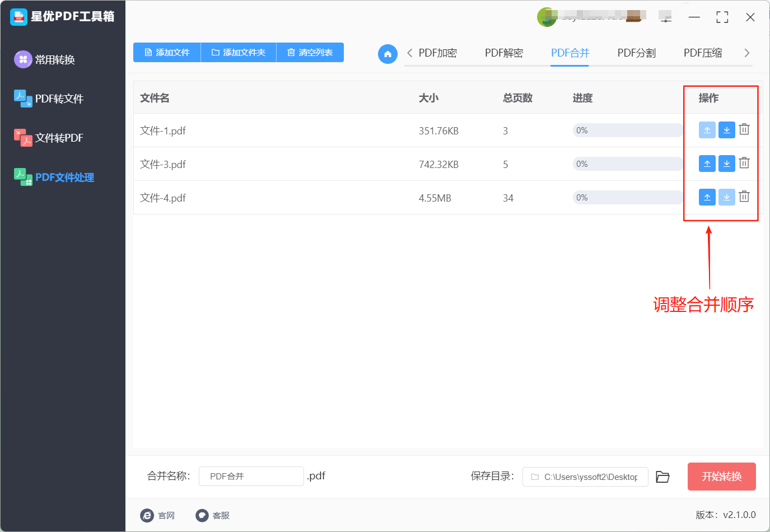
Task: Select file name 文件-1.pdf
Action: 163,130
